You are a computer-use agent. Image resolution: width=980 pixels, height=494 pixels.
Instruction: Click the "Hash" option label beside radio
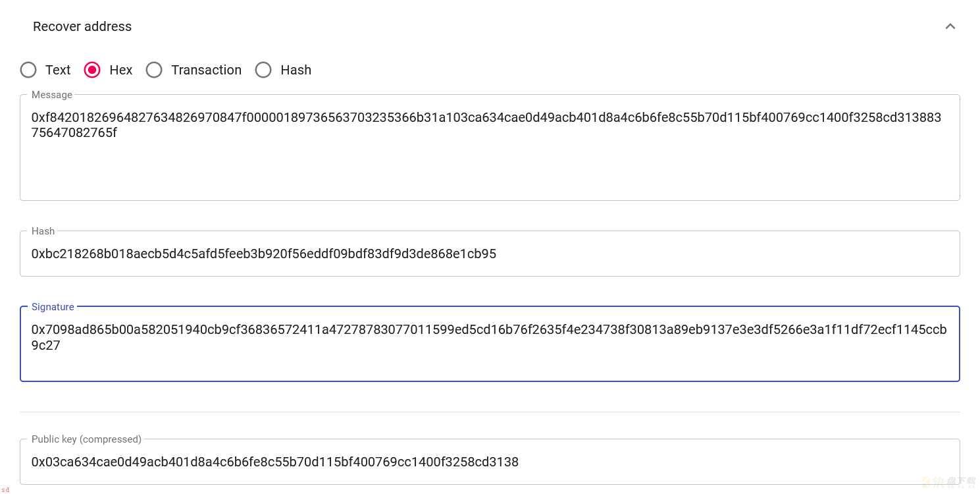(296, 70)
